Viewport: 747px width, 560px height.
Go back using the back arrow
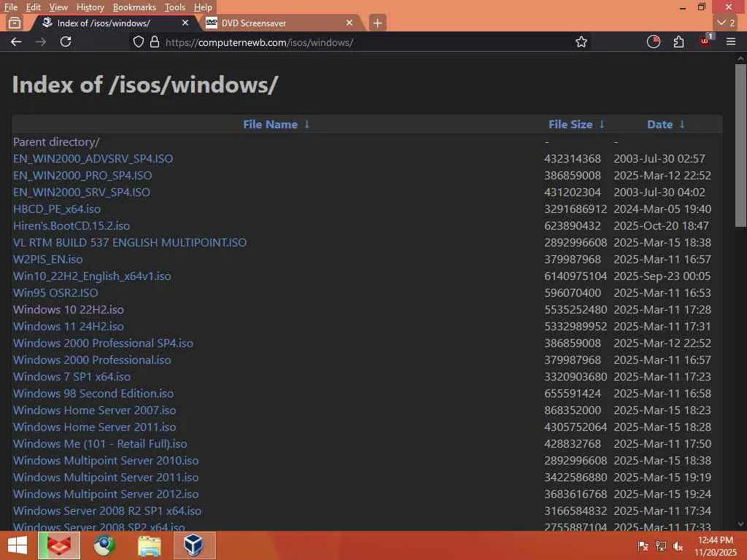pyautogui.click(x=16, y=42)
